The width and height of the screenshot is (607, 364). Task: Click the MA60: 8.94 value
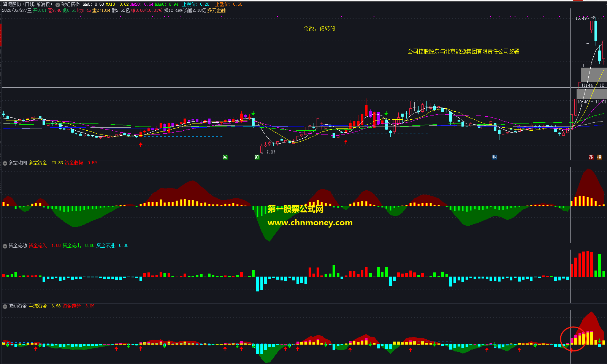tap(166, 4)
